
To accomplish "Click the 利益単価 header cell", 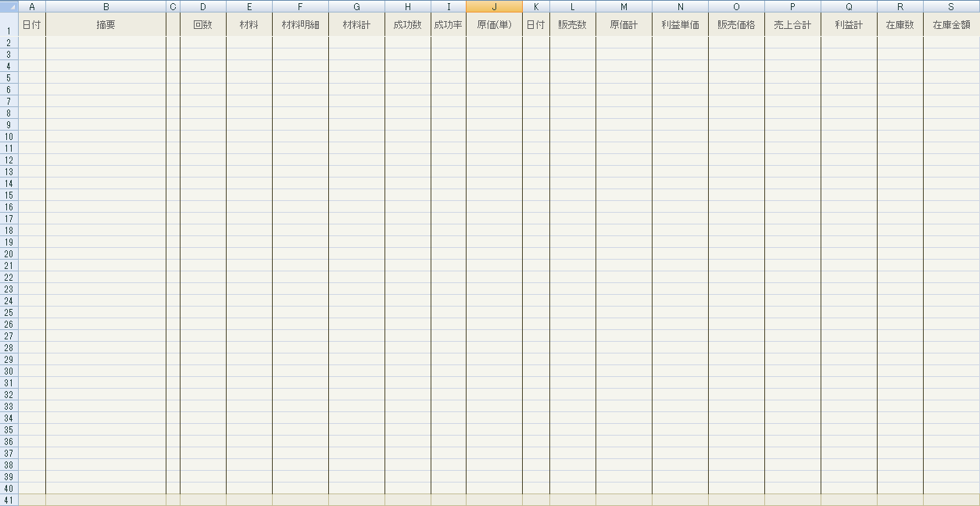I will [x=680, y=24].
